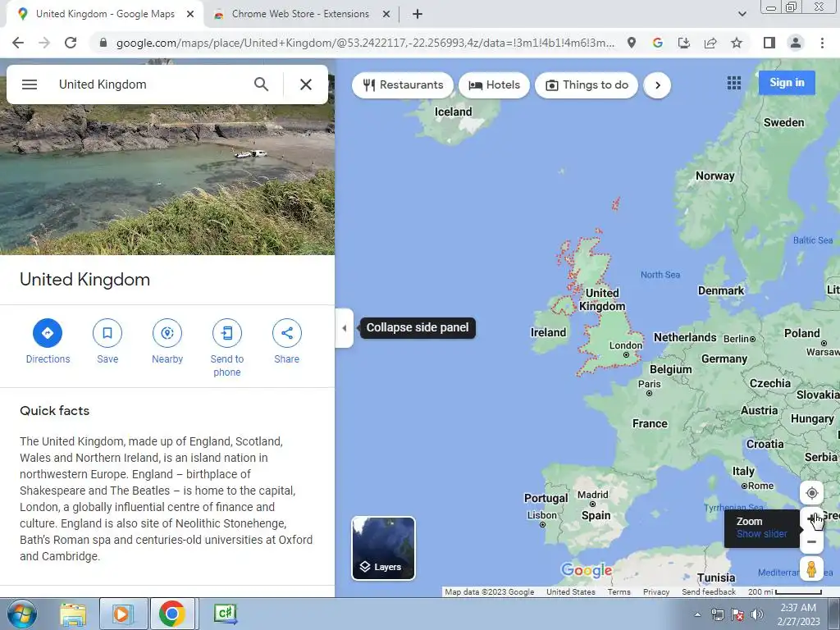This screenshot has height=630, width=840.
Task: Open Chrome three-dot menu
Action: tap(822, 43)
